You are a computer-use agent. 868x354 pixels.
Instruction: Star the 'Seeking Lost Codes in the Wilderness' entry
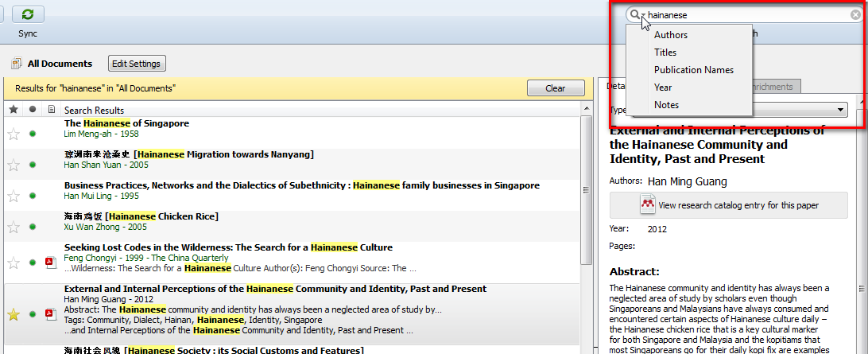point(14,263)
